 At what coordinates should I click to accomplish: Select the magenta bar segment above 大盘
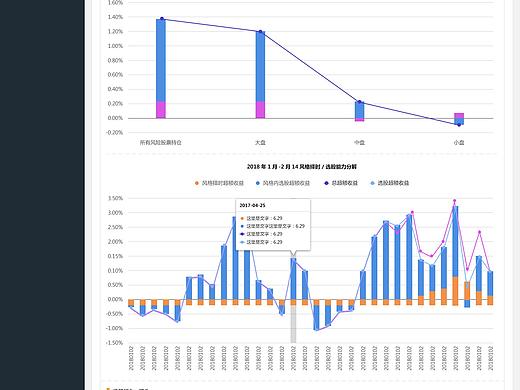click(x=260, y=110)
